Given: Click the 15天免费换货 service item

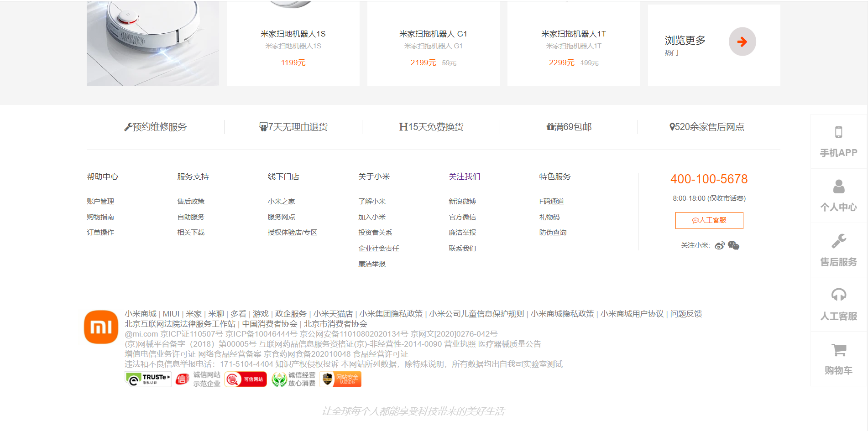Looking at the screenshot, I should click(431, 127).
